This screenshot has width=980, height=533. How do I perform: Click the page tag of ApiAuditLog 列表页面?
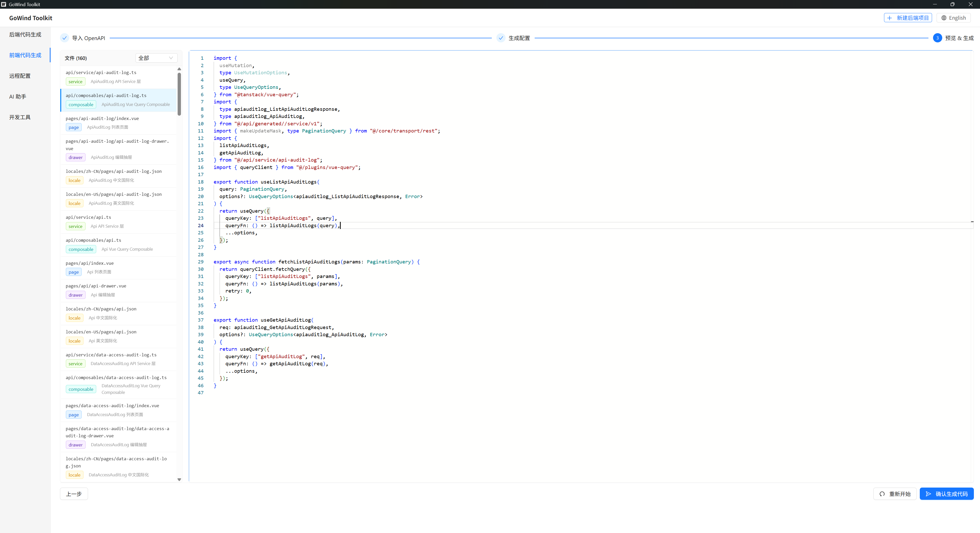pyautogui.click(x=74, y=127)
